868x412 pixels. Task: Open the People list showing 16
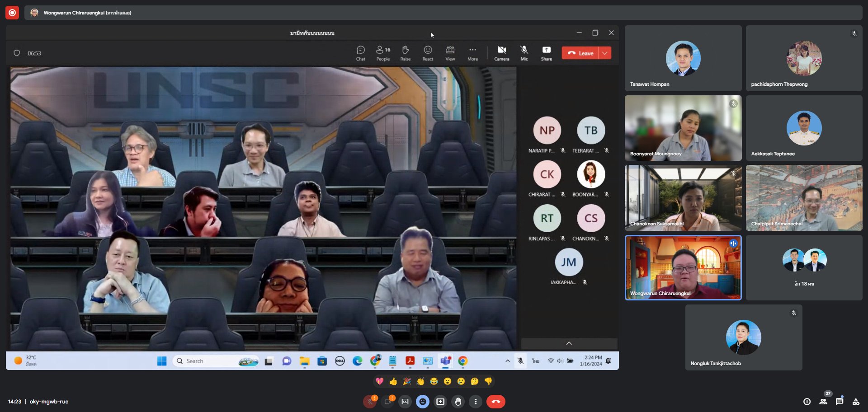tap(383, 53)
